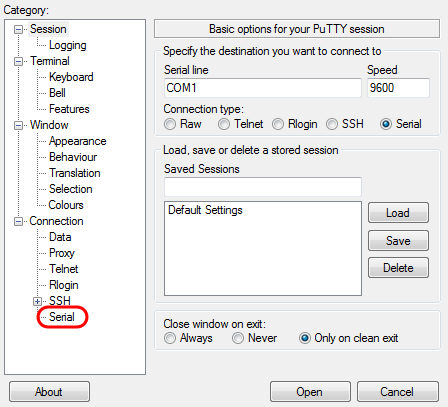
Task: Choose Never for close window on exit
Action: point(238,338)
